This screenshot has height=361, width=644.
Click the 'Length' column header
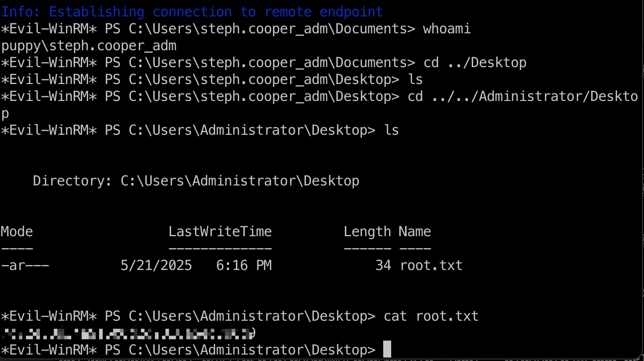click(x=367, y=232)
